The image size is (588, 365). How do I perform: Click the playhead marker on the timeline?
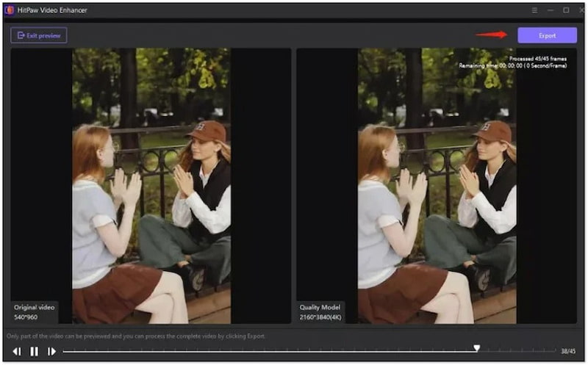[x=477, y=349]
